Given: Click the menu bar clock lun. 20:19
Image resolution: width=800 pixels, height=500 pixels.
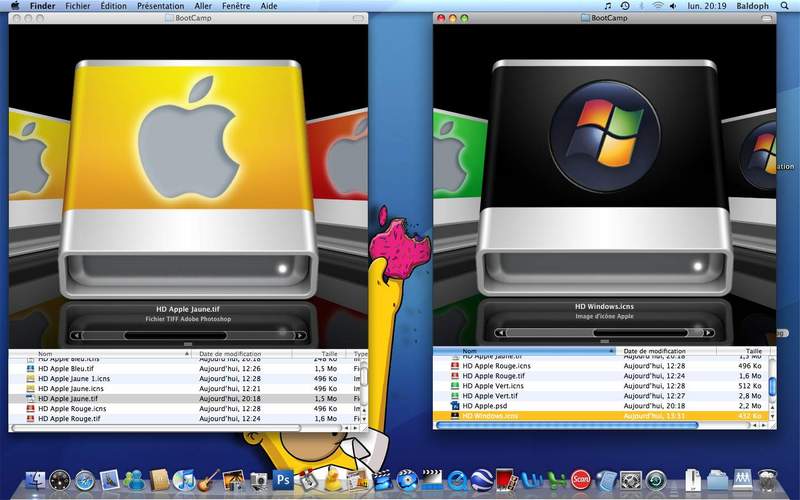Looking at the screenshot, I should click(707, 6).
